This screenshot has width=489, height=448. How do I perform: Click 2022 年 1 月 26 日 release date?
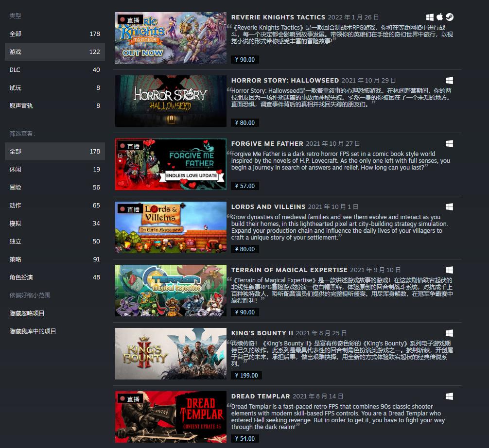[x=353, y=17]
